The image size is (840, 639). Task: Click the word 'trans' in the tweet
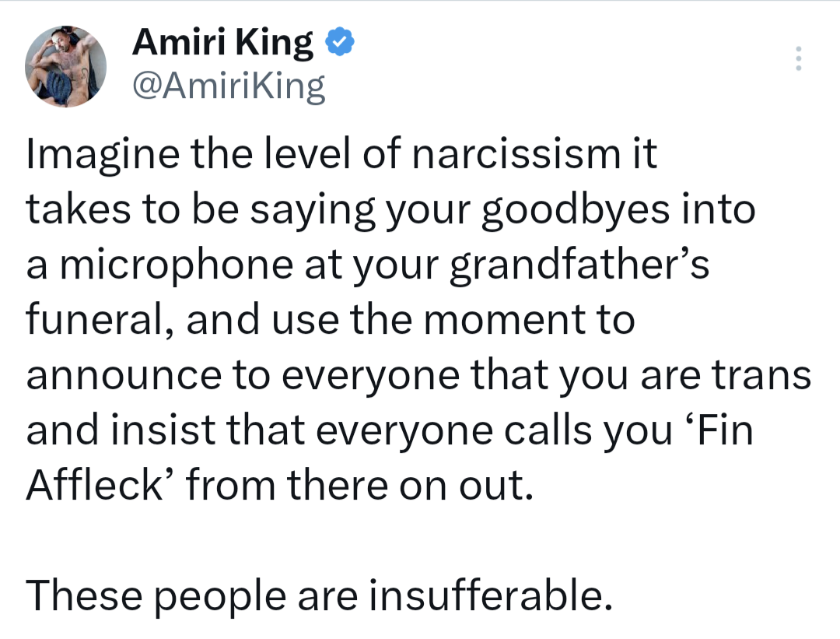(x=762, y=377)
